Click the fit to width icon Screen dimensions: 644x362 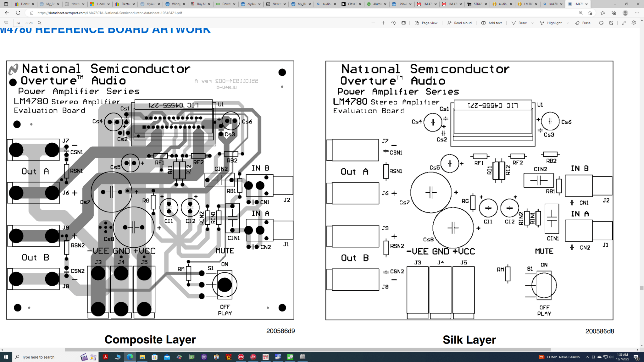click(404, 23)
